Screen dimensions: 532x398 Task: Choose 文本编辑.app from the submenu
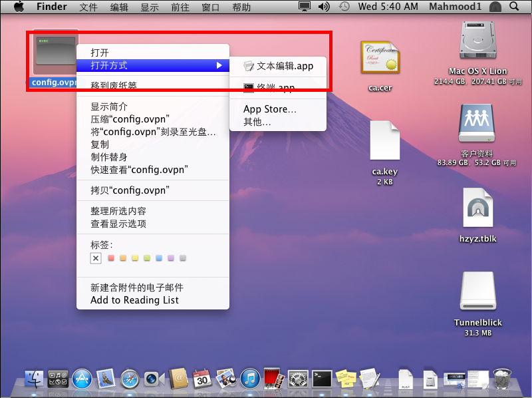(x=278, y=66)
